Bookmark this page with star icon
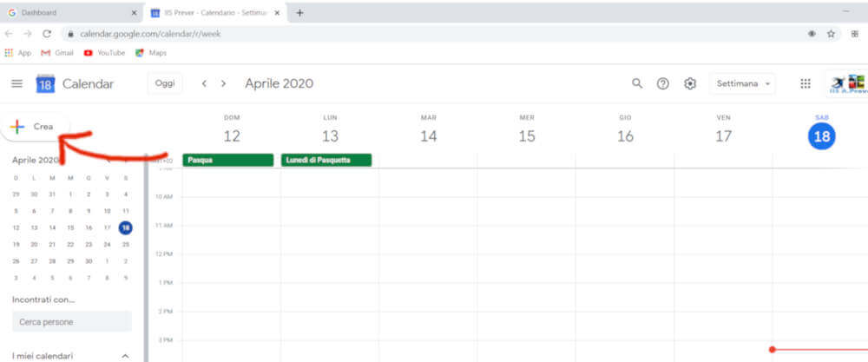Screen dimensions: 868x362 pos(831,33)
